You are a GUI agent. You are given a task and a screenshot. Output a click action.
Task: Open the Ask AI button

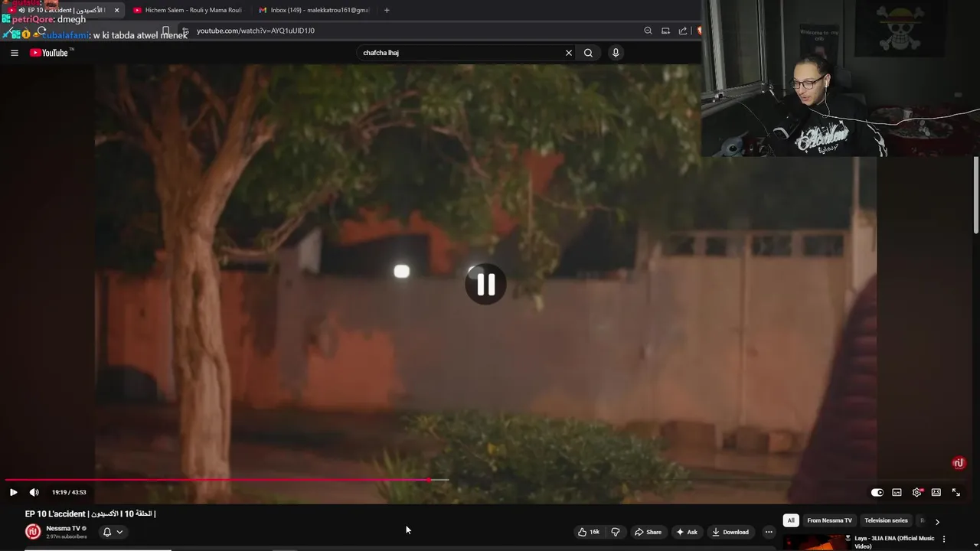click(687, 532)
